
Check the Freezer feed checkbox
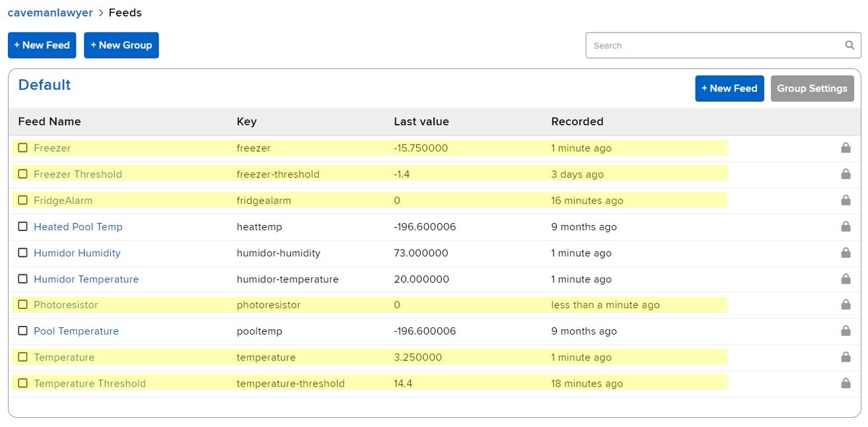(23, 148)
